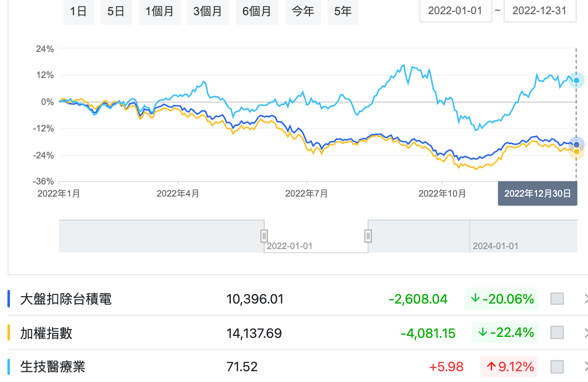Click the 2024-01-01 area in navigator
588x382 pixels.
495,246
